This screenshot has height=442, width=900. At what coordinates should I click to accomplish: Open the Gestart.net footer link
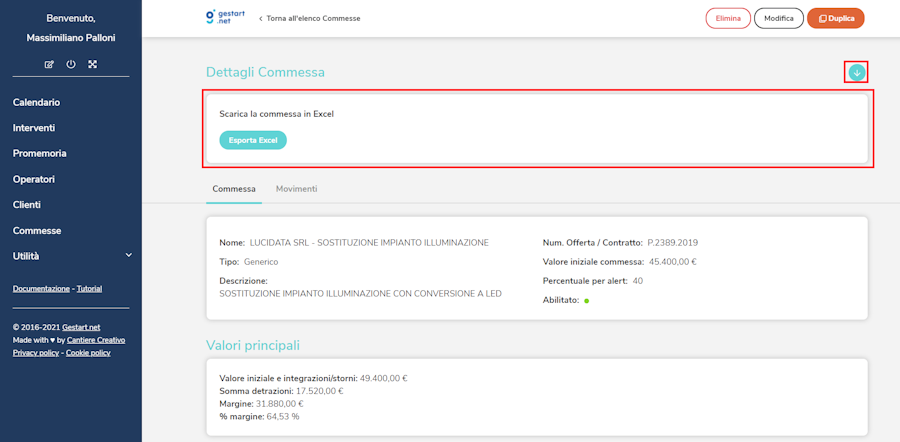(x=81, y=327)
